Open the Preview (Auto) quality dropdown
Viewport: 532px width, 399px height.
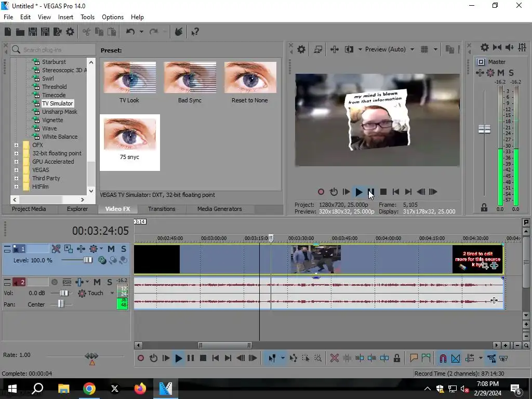pos(412,49)
